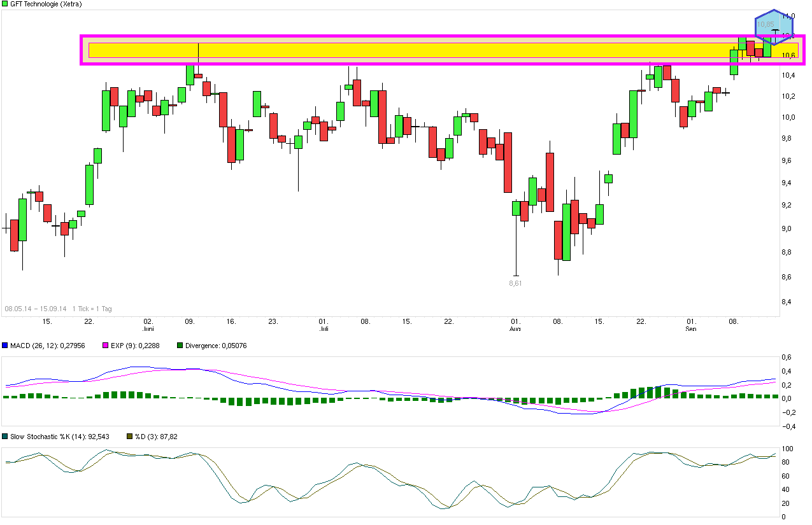Select the teal Slow Stochastic %K legend icon
This screenshot has width=812, height=525.
(x=6, y=437)
